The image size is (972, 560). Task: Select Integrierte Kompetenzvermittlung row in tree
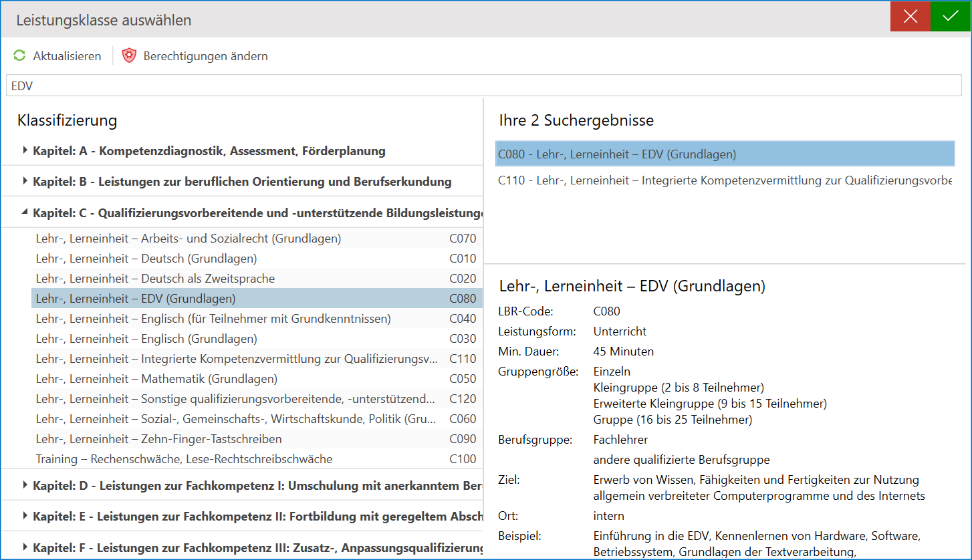click(257, 359)
